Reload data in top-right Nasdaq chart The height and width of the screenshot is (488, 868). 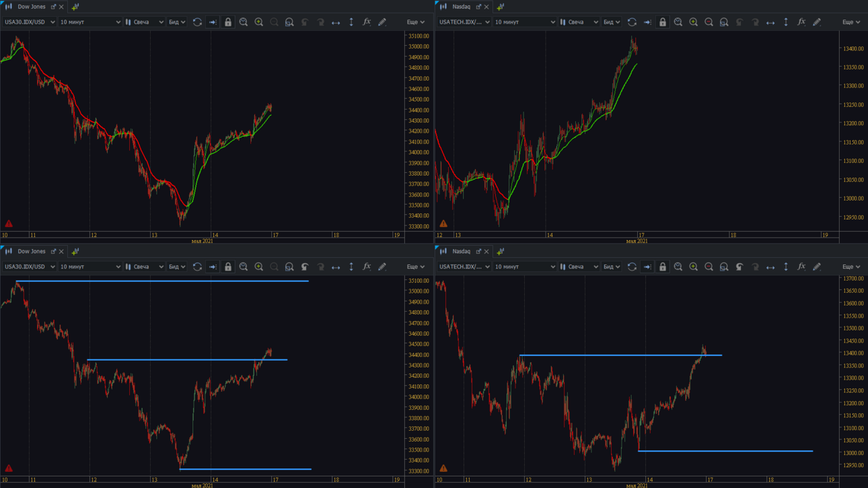click(632, 22)
